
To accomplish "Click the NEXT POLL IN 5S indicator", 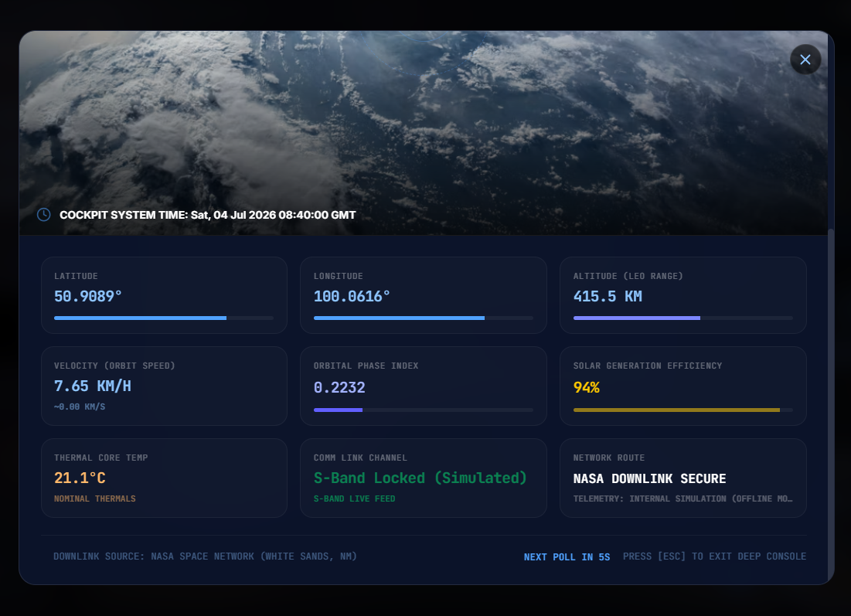I will point(567,556).
